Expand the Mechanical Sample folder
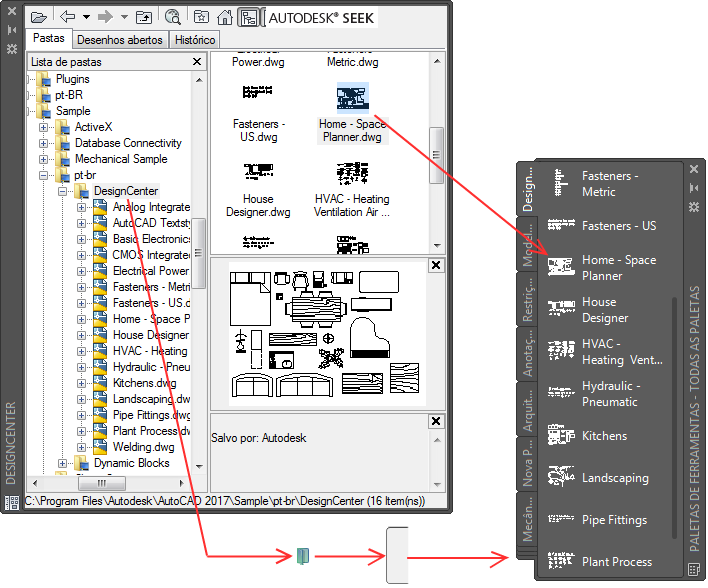Screen dimensions: 708x588 (43, 159)
